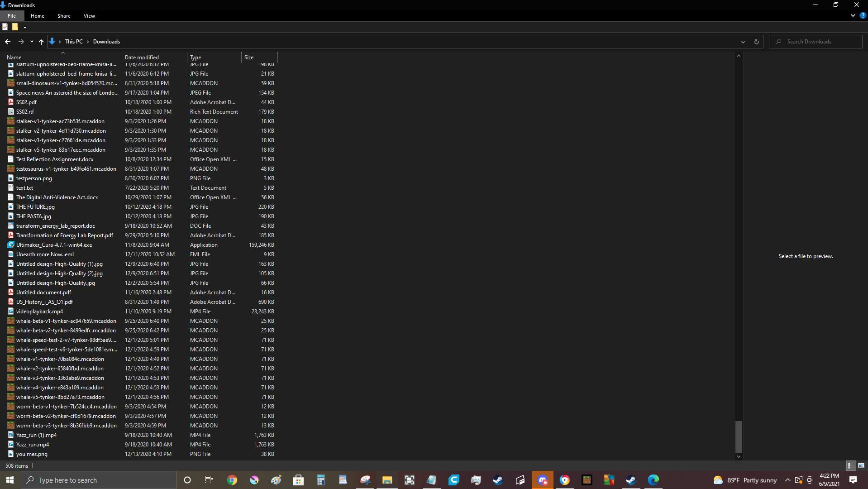The image size is (868, 489).
Task: Click the Properties quick access icon
Action: pos(5,27)
